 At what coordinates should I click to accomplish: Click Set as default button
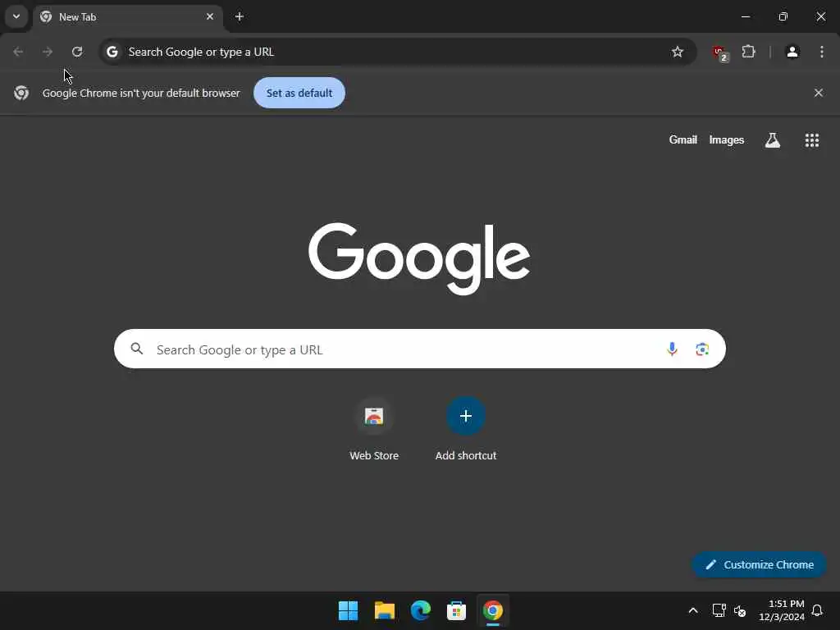[x=299, y=93]
